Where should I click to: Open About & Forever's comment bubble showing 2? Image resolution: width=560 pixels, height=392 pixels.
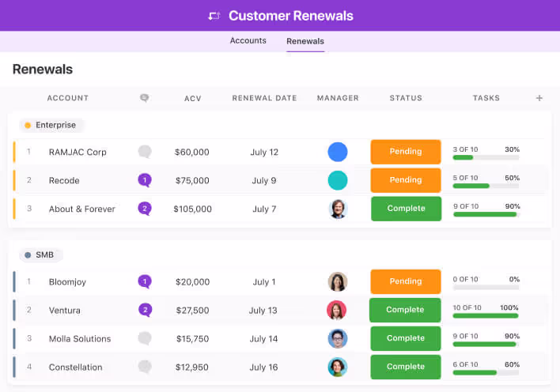[144, 209]
